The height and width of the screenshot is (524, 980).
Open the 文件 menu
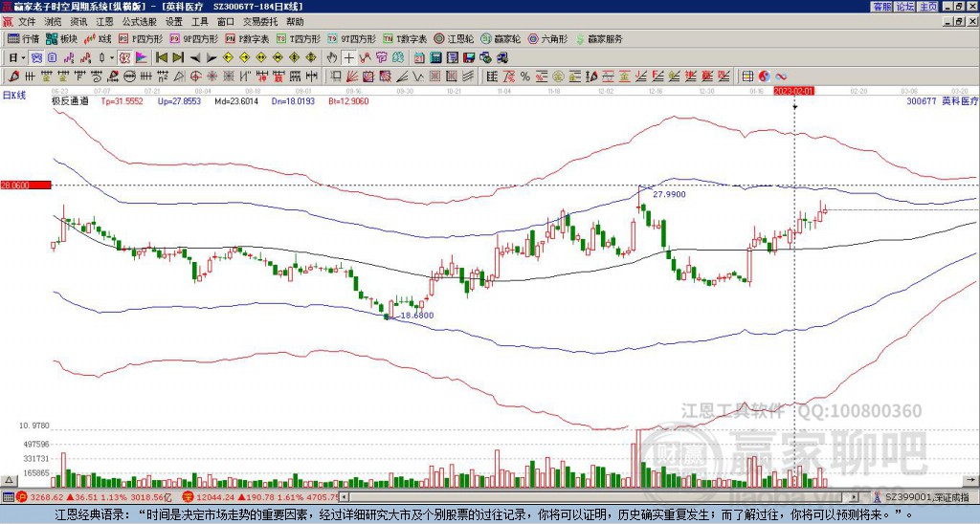(x=27, y=22)
